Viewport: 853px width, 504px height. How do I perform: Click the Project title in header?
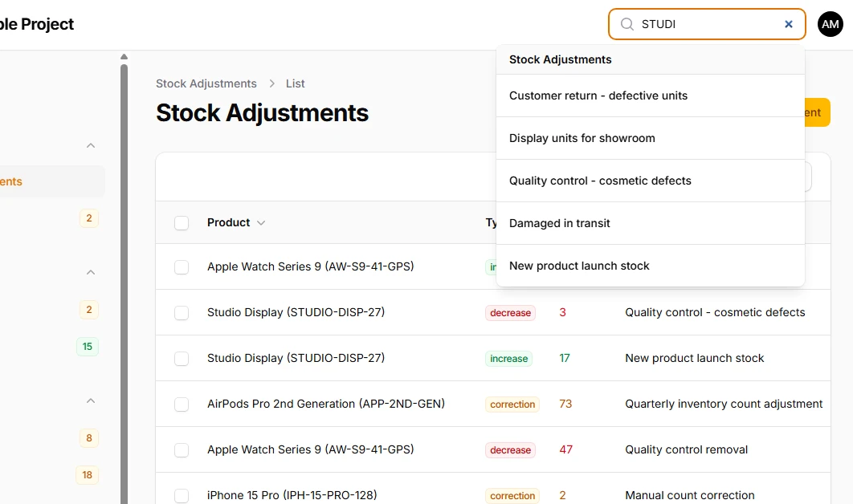click(36, 24)
